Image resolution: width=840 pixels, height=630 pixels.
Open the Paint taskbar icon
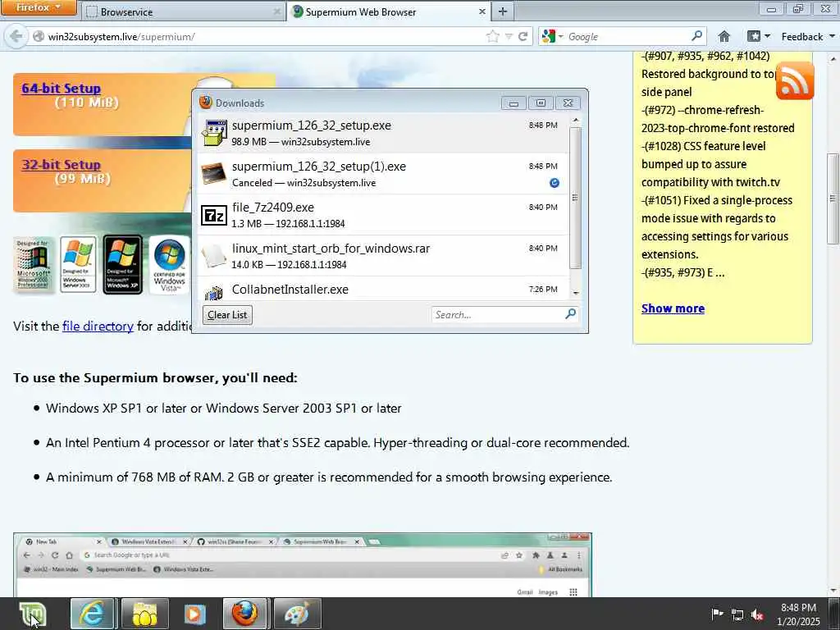[x=297, y=614]
